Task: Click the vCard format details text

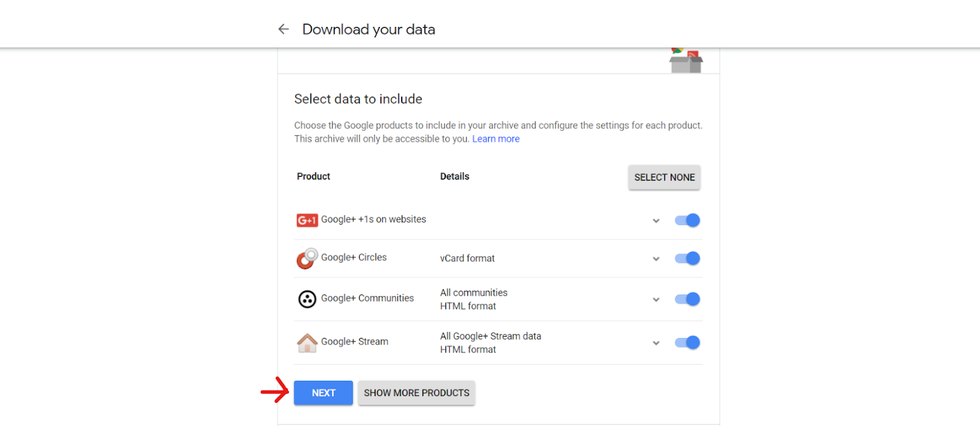Action: (467, 258)
